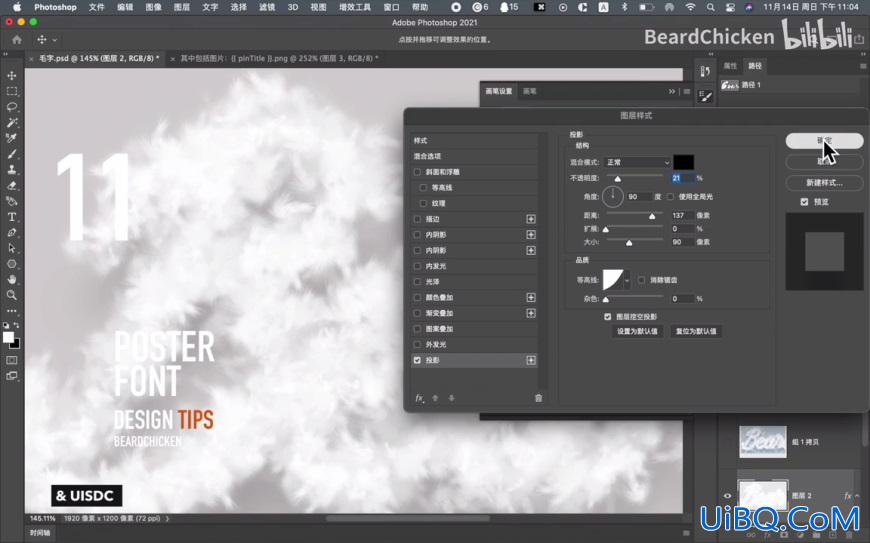Enable the 斜面和浮雕 checkbox
Screen dimensions: 870x543
tap(417, 172)
